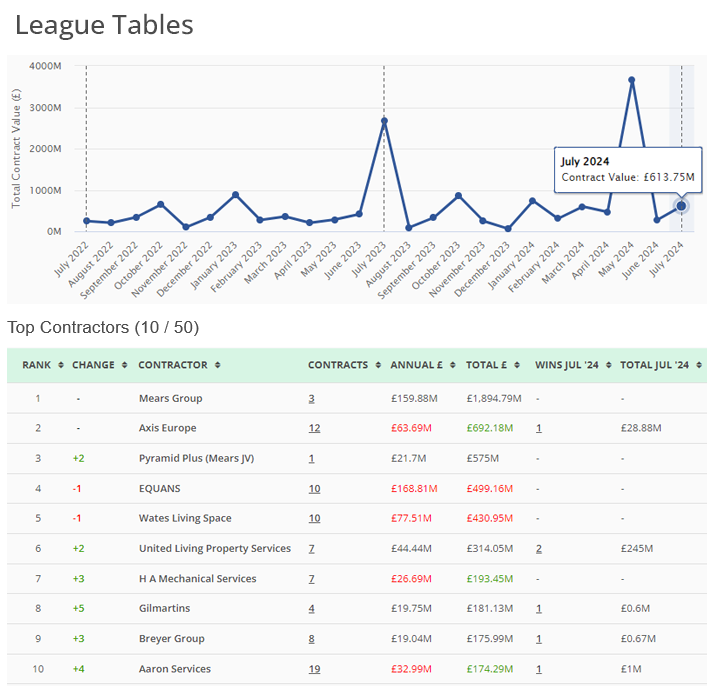Open Pyramid Plus contracts count 1

click(311, 458)
